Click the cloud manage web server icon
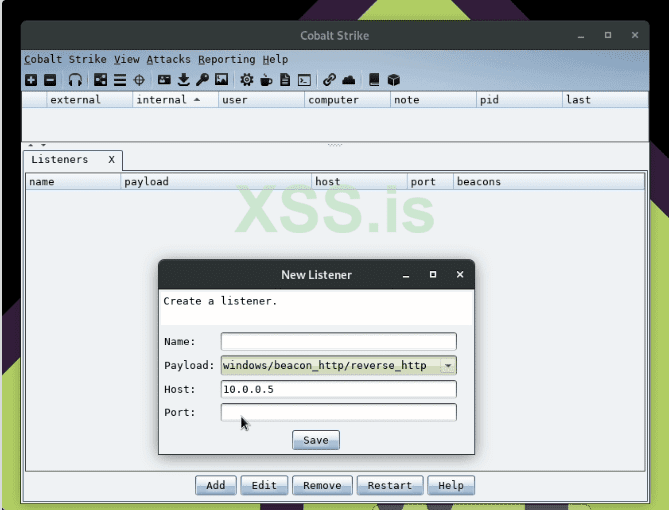 point(349,80)
